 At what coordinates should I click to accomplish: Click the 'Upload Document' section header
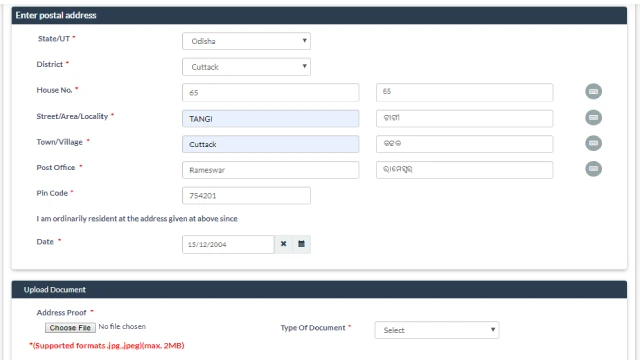tap(319, 289)
